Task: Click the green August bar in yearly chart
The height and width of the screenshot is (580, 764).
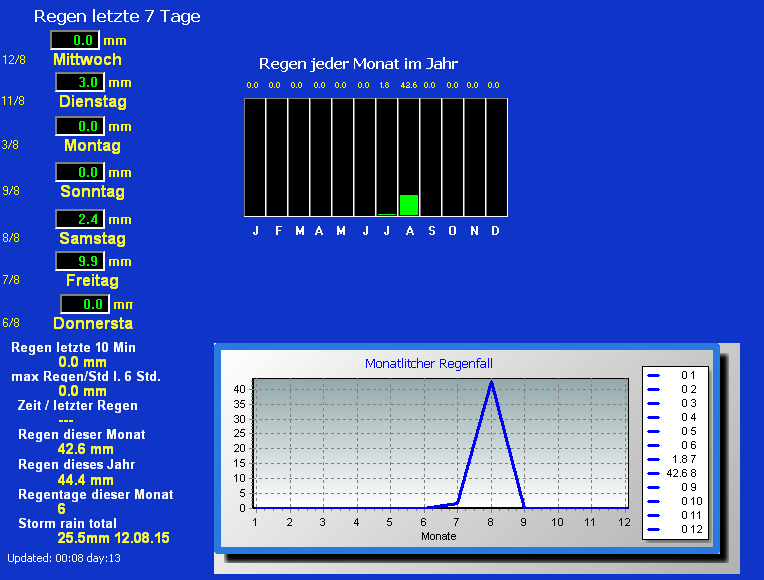Action: click(x=408, y=205)
